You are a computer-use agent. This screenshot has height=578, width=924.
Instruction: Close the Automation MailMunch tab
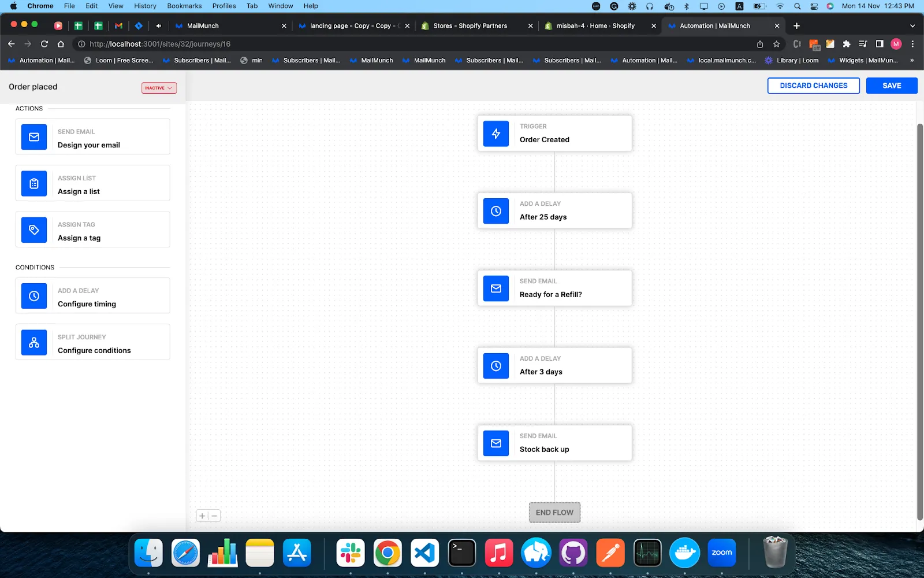(777, 25)
